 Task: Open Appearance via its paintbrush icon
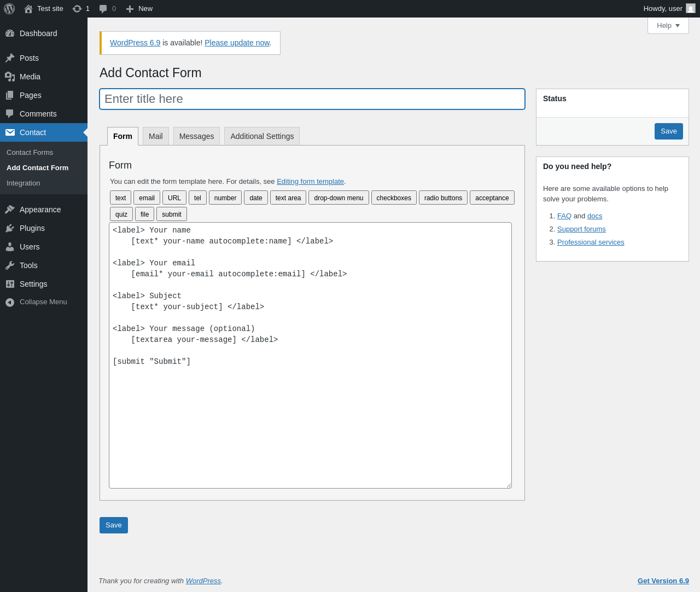click(10, 210)
